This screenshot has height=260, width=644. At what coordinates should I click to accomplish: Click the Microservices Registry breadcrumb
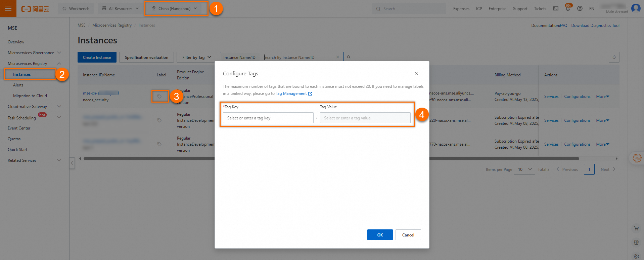click(x=112, y=25)
